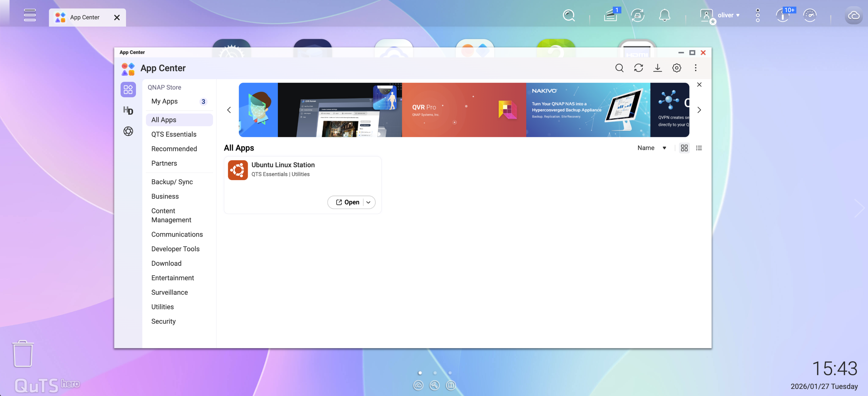Select the Surveillance category
The image size is (868, 396).
tap(169, 292)
